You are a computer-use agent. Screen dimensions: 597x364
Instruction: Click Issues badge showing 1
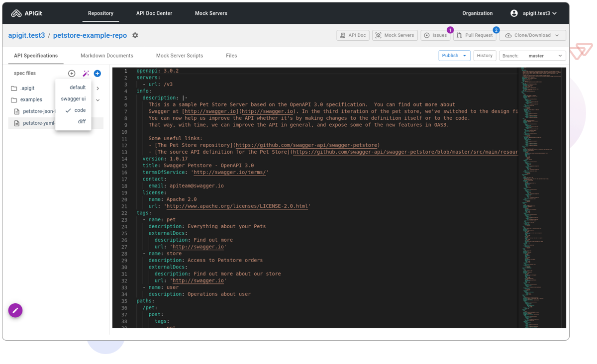coord(450,30)
